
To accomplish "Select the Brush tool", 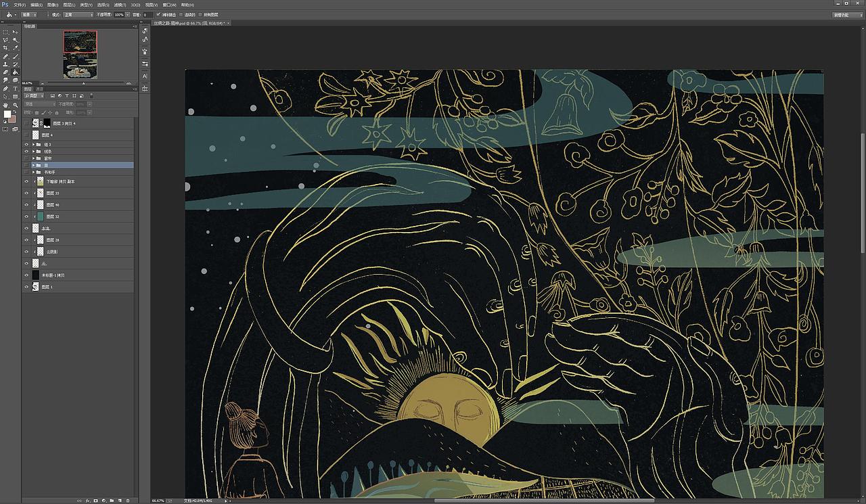I will click(x=15, y=56).
